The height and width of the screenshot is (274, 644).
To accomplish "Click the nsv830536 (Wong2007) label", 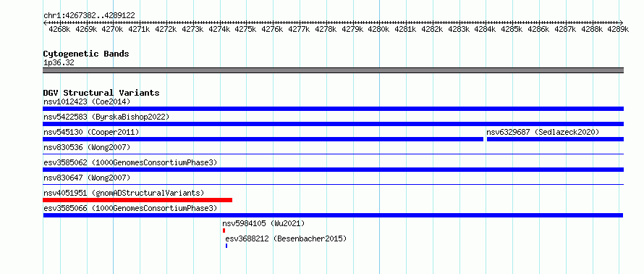I will (87, 147).
